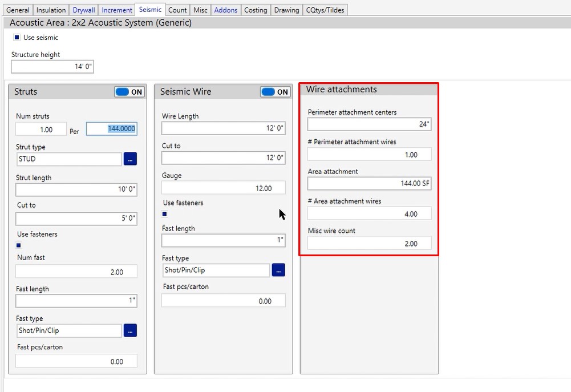
Task: Turn off the Seismic Wire switch
Action: [x=276, y=92]
